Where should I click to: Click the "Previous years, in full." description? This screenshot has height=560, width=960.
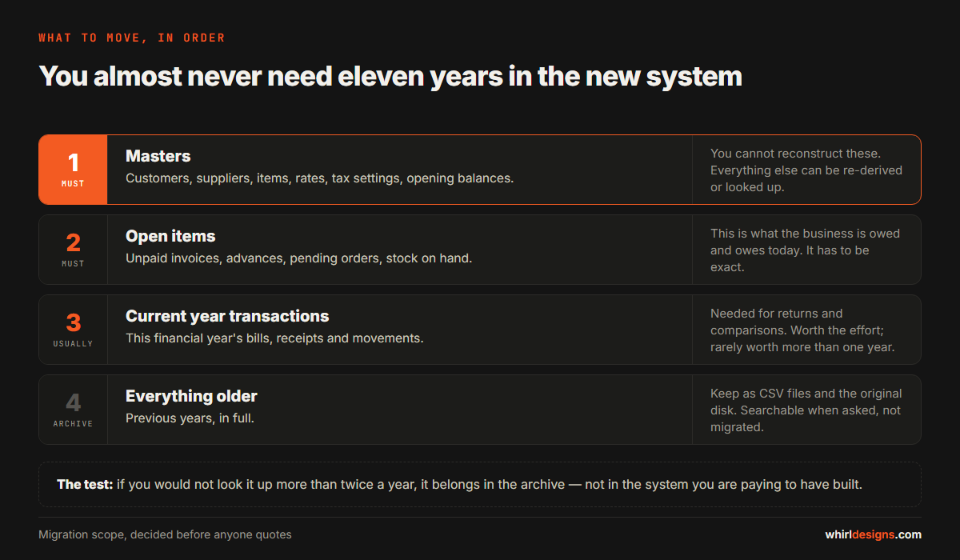(x=190, y=418)
